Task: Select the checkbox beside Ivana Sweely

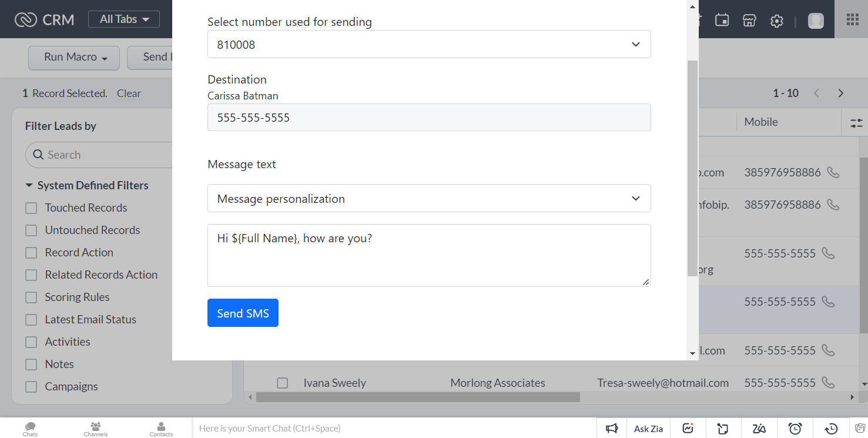Action: coord(282,383)
